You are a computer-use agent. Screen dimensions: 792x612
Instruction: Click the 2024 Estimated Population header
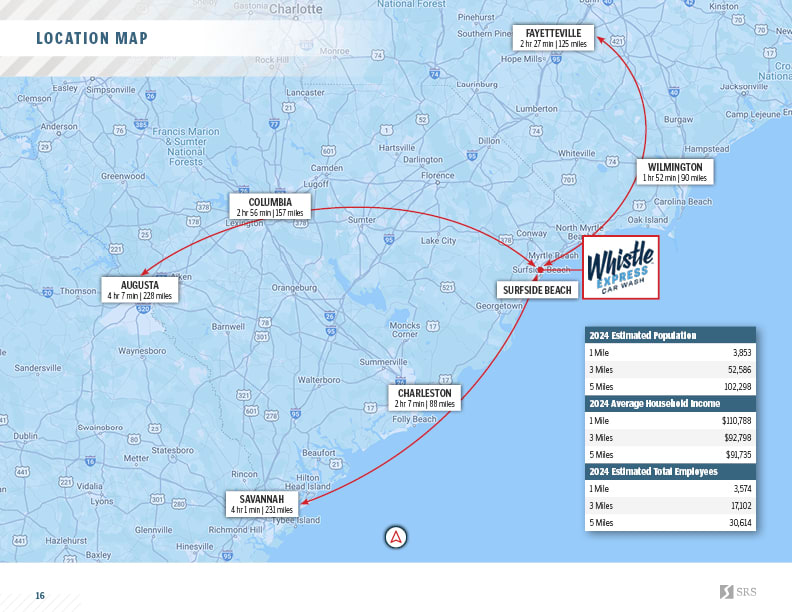tap(670, 335)
